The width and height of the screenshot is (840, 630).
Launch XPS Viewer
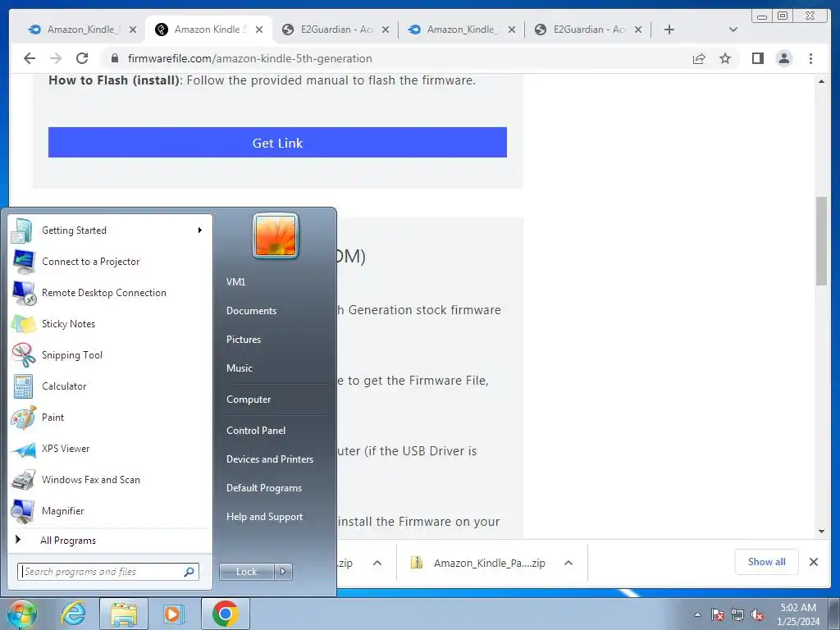pyautogui.click(x=111, y=449)
